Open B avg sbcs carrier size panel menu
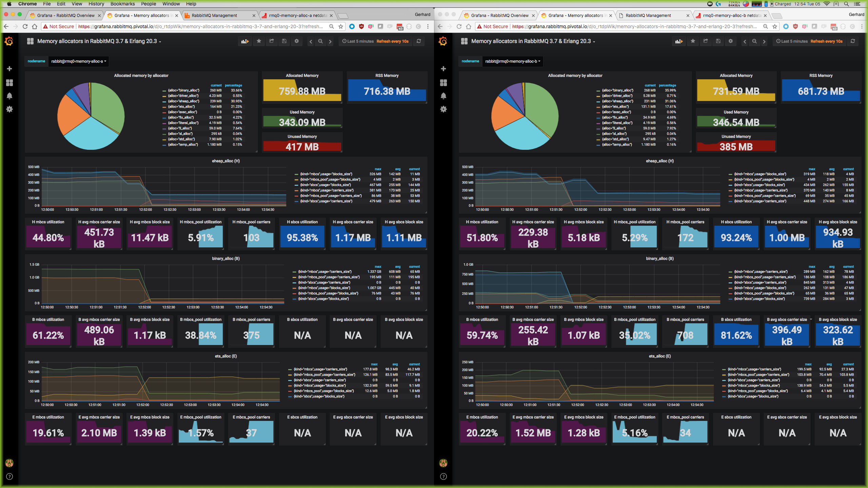Image resolution: width=868 pixels, height=488 pixels. pos(811,320)
